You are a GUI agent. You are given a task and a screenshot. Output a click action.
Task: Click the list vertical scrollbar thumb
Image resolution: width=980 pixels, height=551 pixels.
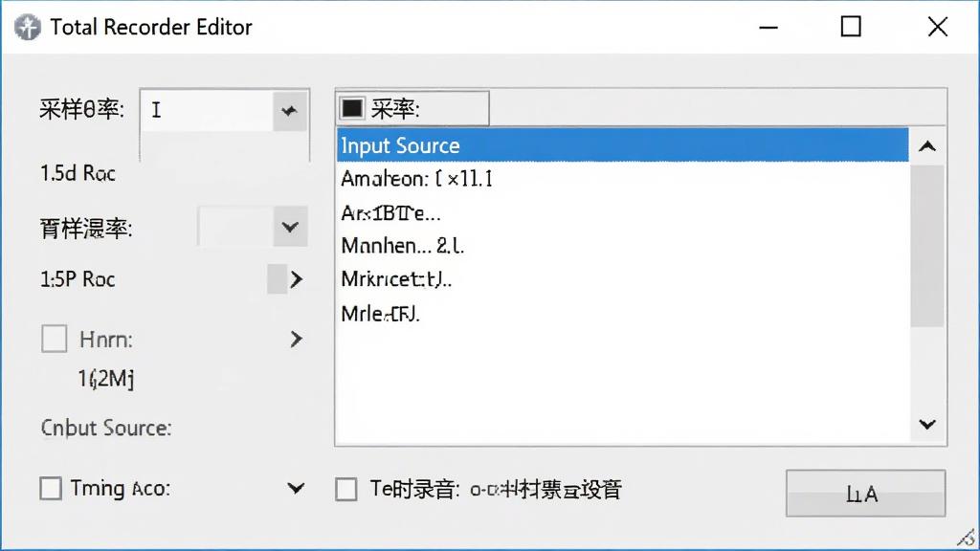(927, 246)
